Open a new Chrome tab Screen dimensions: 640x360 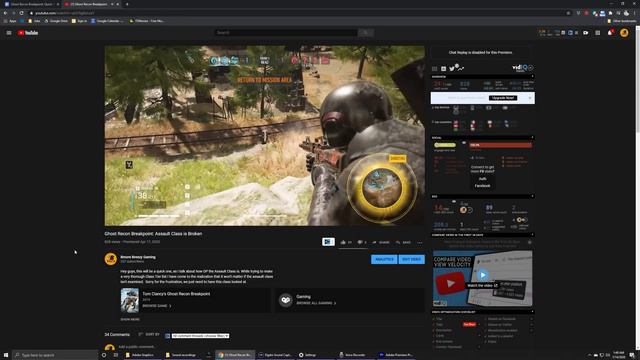pos(127,4)
